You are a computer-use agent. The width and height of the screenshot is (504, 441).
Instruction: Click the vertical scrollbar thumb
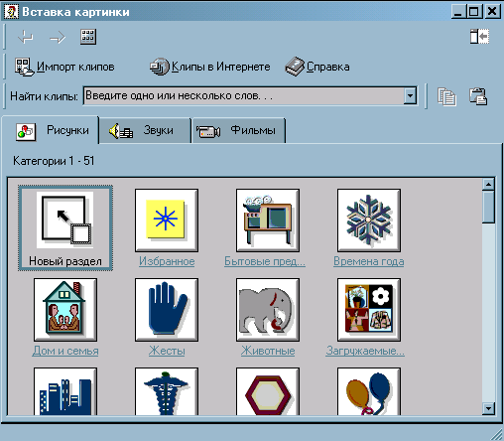(x=488, y=208)
